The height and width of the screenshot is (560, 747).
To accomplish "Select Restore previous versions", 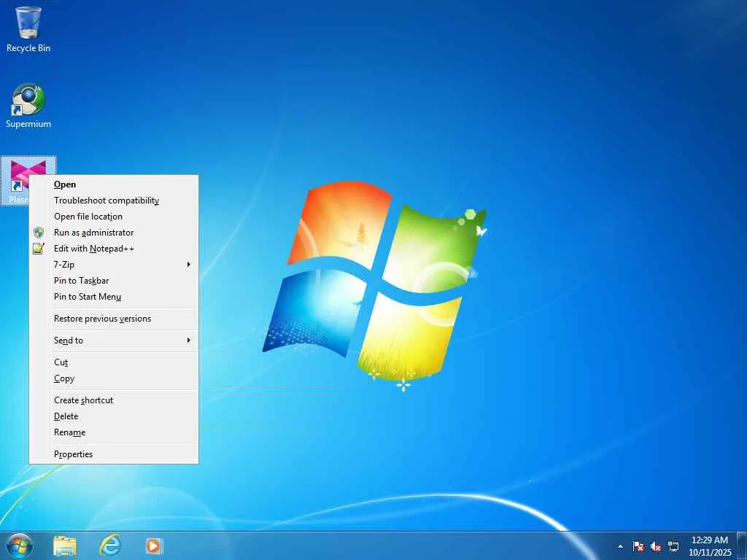I will tap(113, 319).
